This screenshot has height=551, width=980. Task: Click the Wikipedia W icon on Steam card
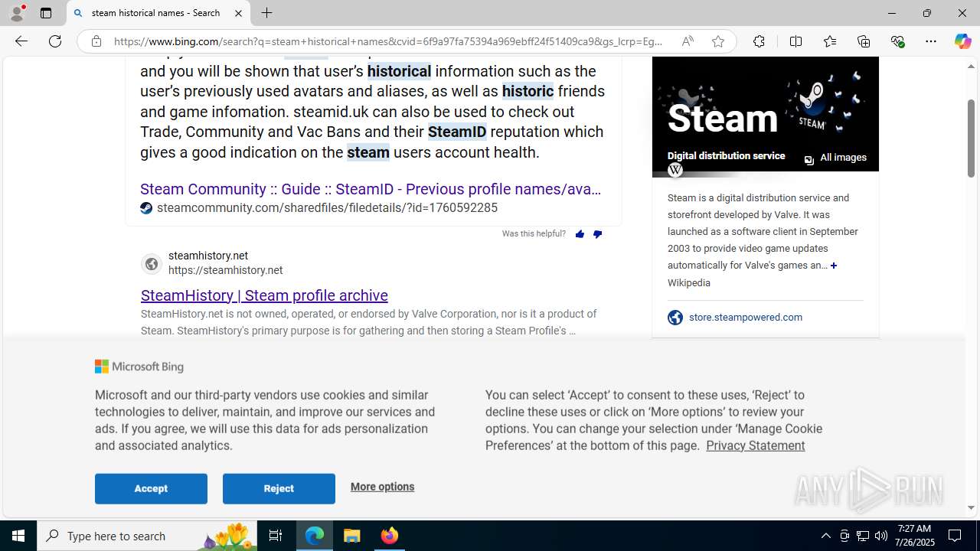click(675, 170)
